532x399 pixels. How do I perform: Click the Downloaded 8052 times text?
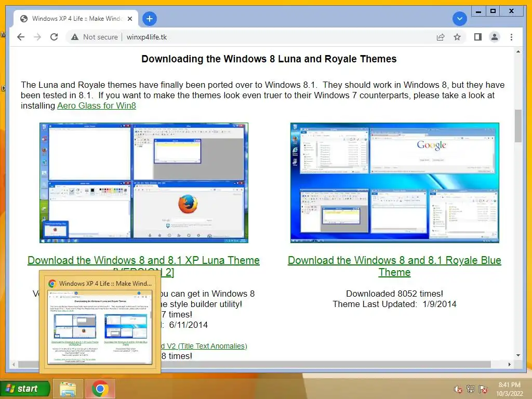[395, 294]
